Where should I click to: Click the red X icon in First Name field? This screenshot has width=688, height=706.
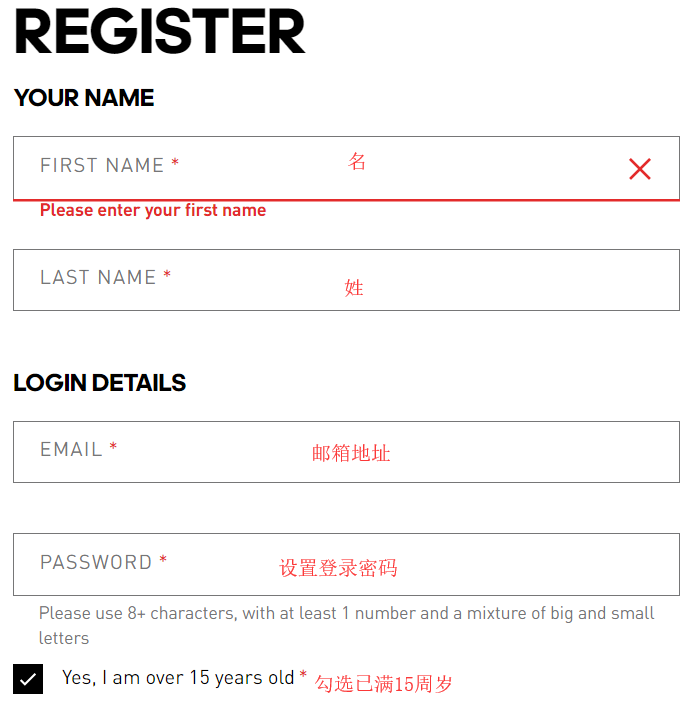point(640,169)
